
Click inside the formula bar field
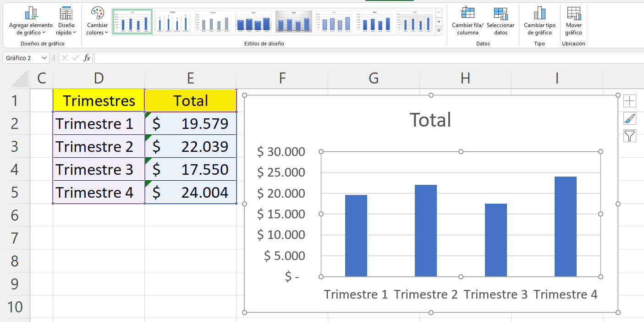tap(369, 58)
